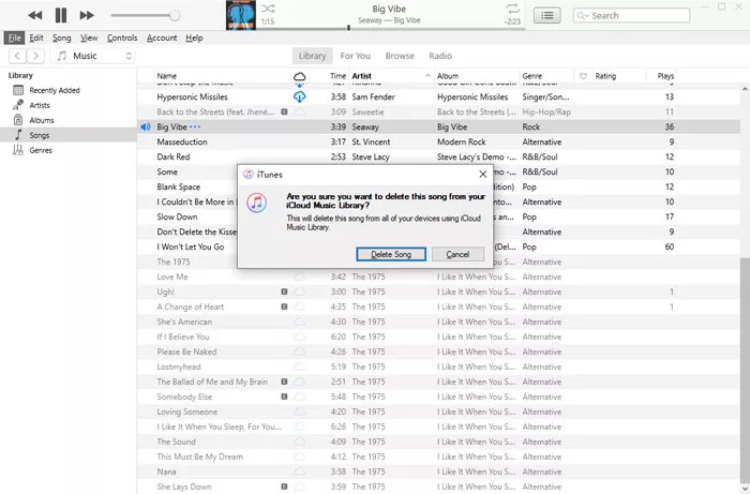This screenshot has height=494, width=750.
Task: Skip to the next track
Action: click(x=87, y=15)
